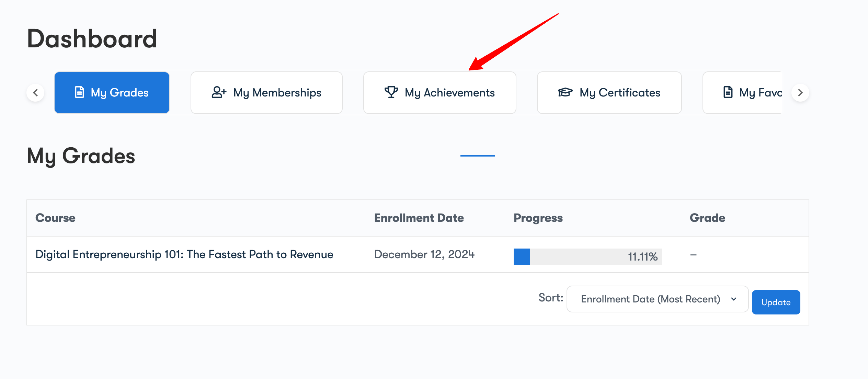
Task: Click the Course column header
Action: click(55, 218)
